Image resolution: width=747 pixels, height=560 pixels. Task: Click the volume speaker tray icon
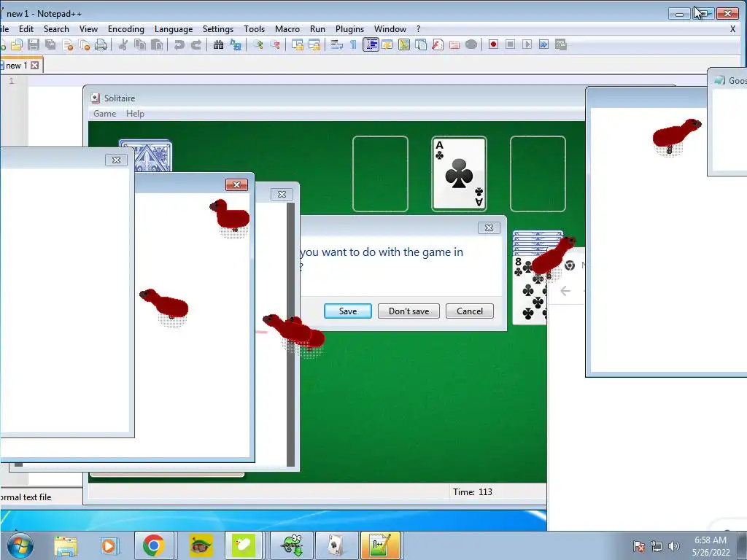pos(673,546)
